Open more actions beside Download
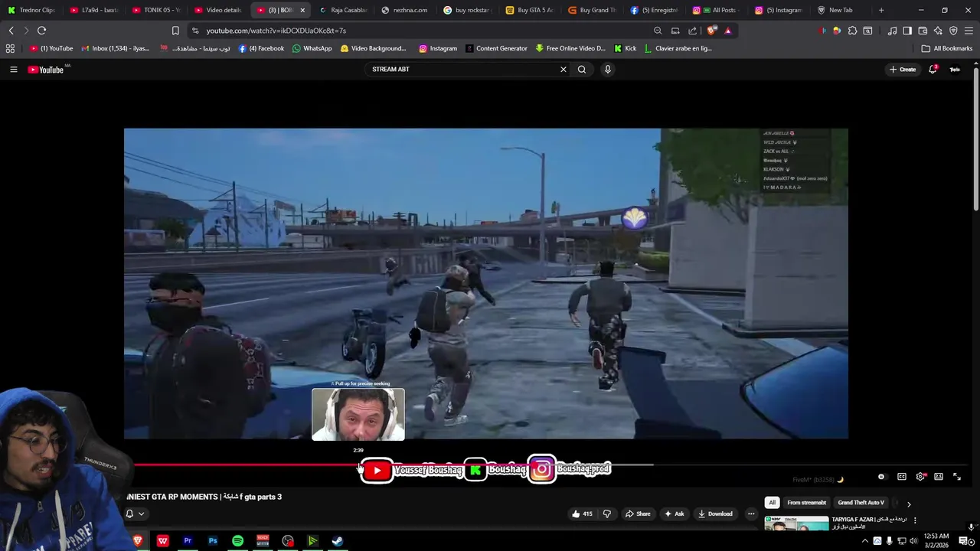Image resolution: width=980 pixels, height=551 pixels. [751, 514]
